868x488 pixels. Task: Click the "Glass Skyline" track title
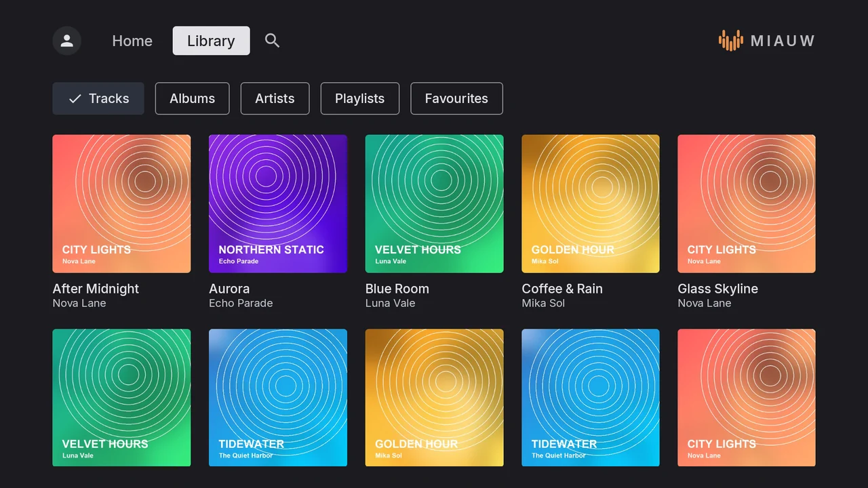click(718, 289)
